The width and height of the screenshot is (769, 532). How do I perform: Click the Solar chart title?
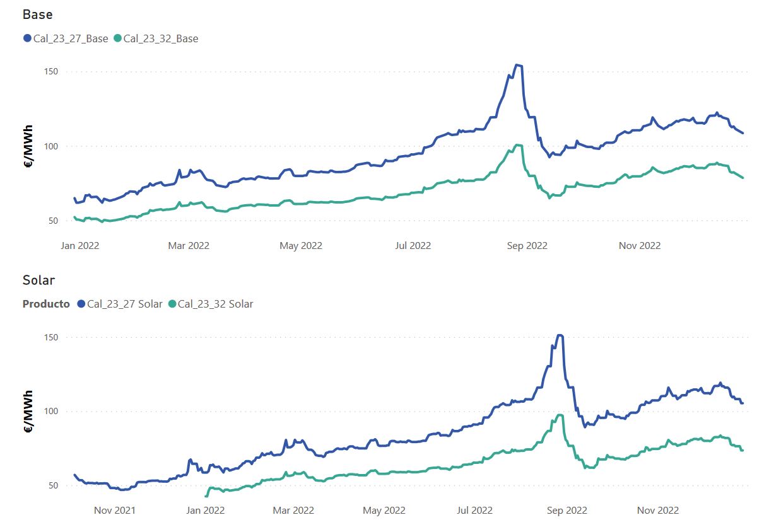(39, 280)
